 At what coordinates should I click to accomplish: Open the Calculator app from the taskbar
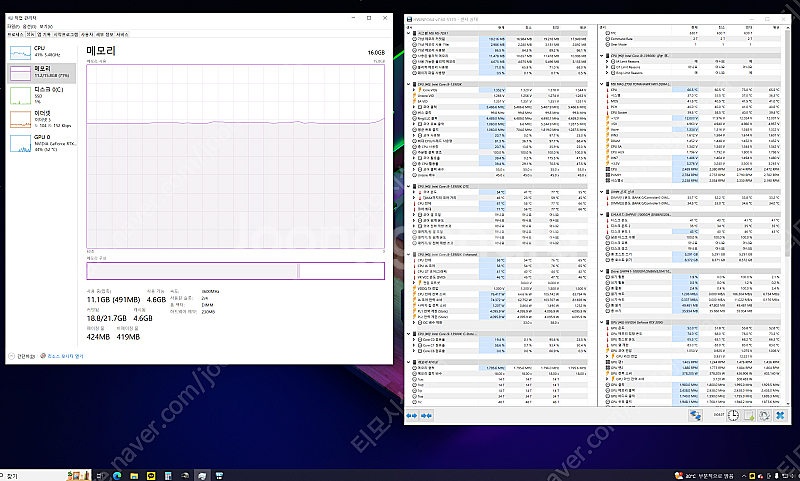pos(168,475)
